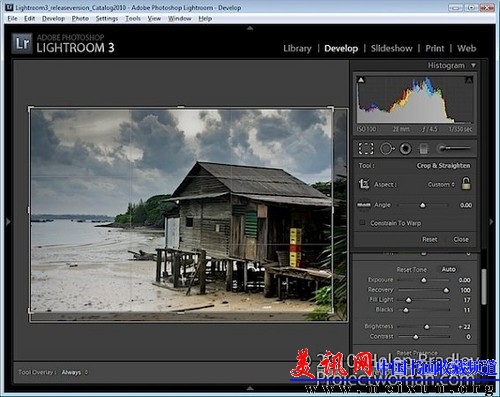Switch to the Library module

click(297, 49)
